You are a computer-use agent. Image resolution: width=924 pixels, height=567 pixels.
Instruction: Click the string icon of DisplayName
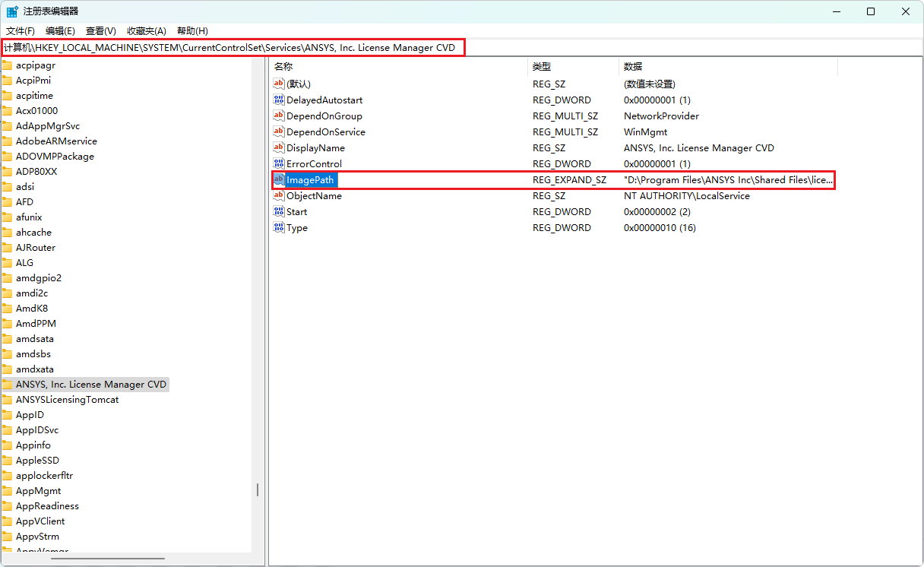click(x=279, y=147)
